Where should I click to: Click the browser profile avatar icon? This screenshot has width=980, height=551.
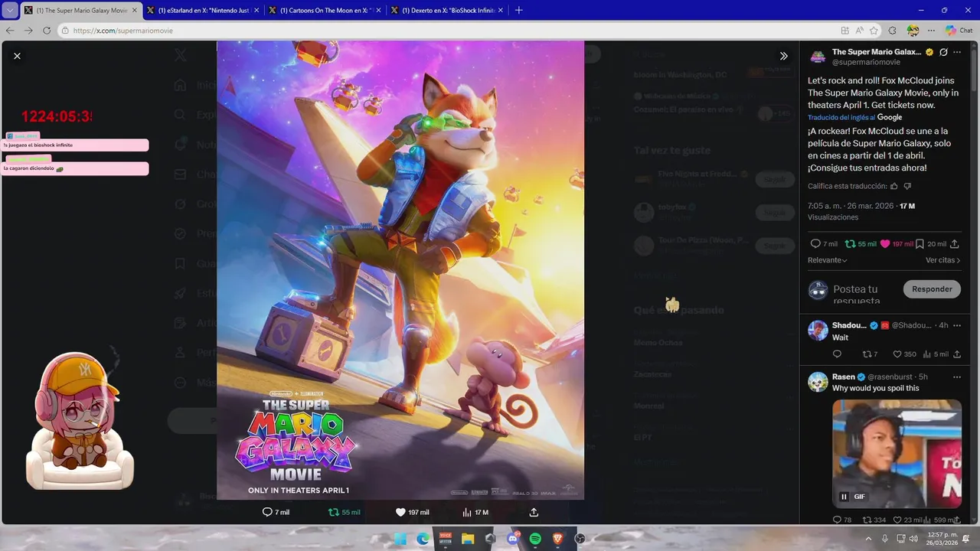(913, 31)
